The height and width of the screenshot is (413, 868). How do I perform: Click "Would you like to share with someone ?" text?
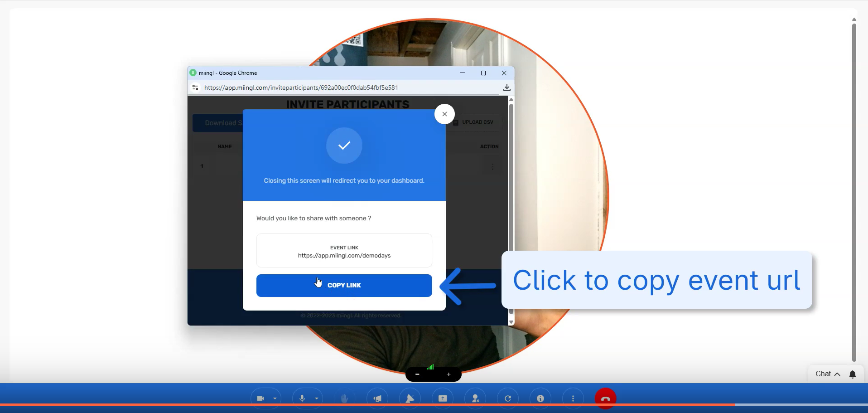(313, 219)
